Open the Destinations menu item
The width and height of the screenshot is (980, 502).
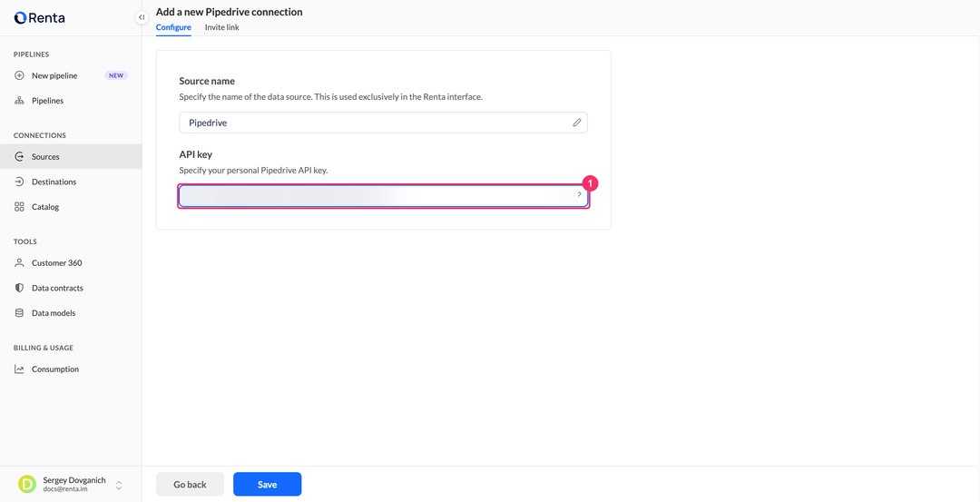71,182
